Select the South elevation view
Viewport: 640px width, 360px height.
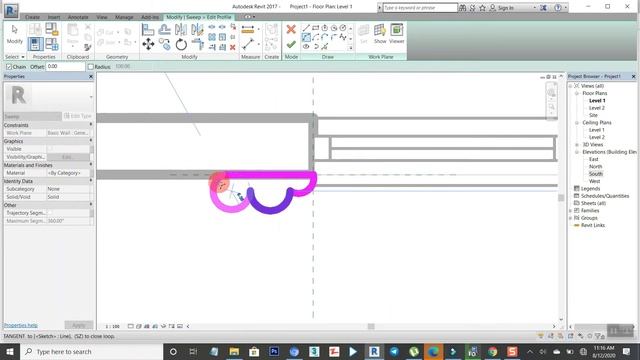pos(596,174)
